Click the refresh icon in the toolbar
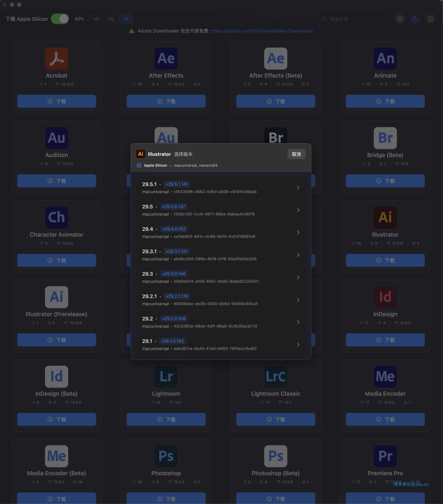 click(x=415, y=19)
